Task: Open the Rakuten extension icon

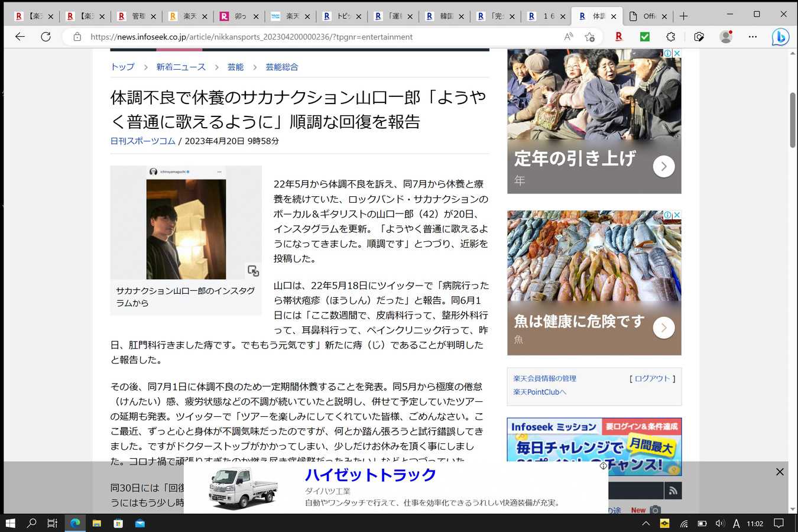Action: tap(619, 37)
